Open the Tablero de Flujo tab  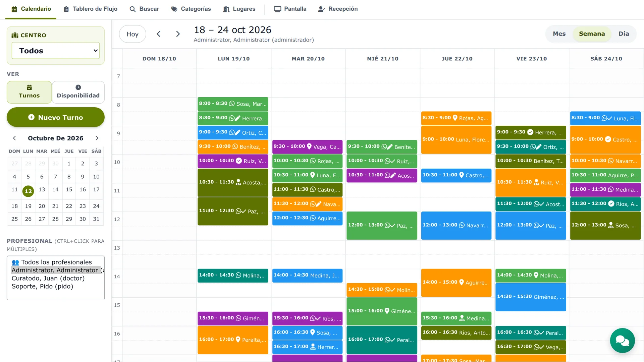pyautogui.click(x=91, y=9)
